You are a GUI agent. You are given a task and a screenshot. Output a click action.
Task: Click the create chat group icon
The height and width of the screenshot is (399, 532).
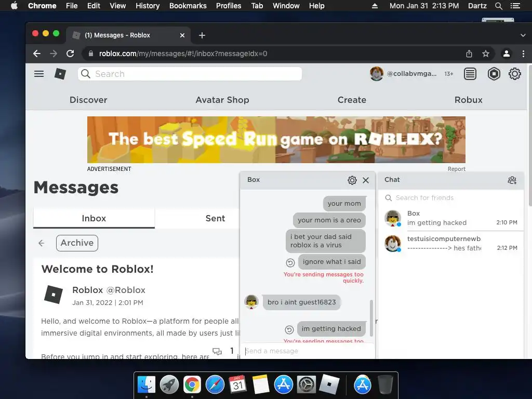tap(512, 180)
